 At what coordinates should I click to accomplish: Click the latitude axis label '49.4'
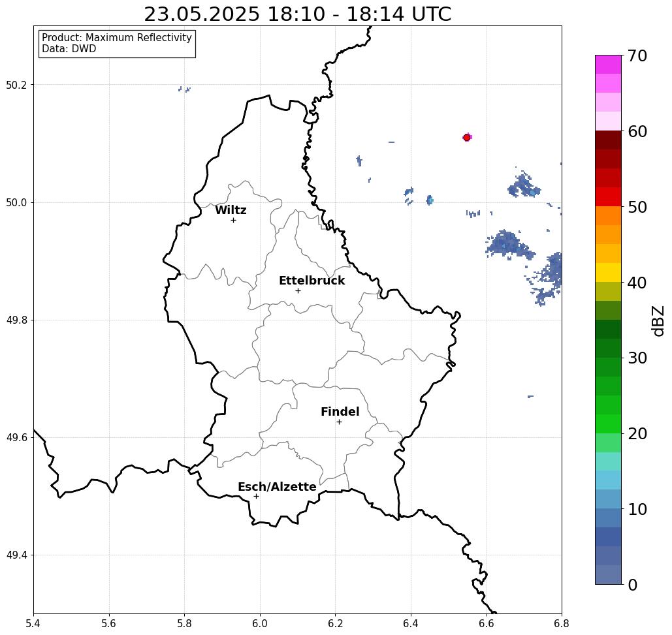(16, 555)
